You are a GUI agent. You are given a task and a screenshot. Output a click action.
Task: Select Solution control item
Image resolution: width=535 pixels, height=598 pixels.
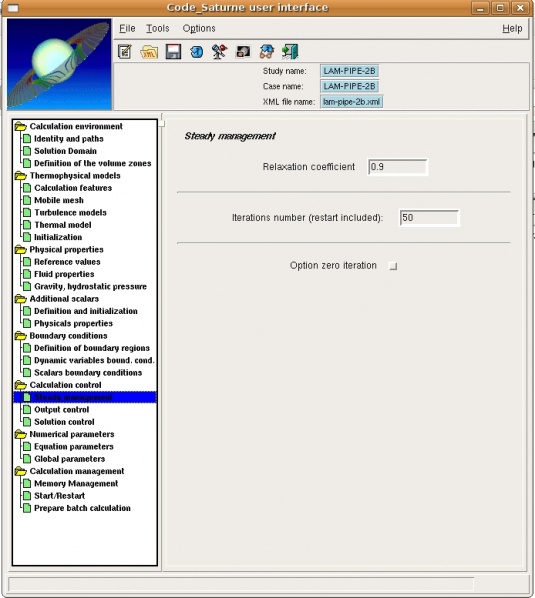coord(64,422)
